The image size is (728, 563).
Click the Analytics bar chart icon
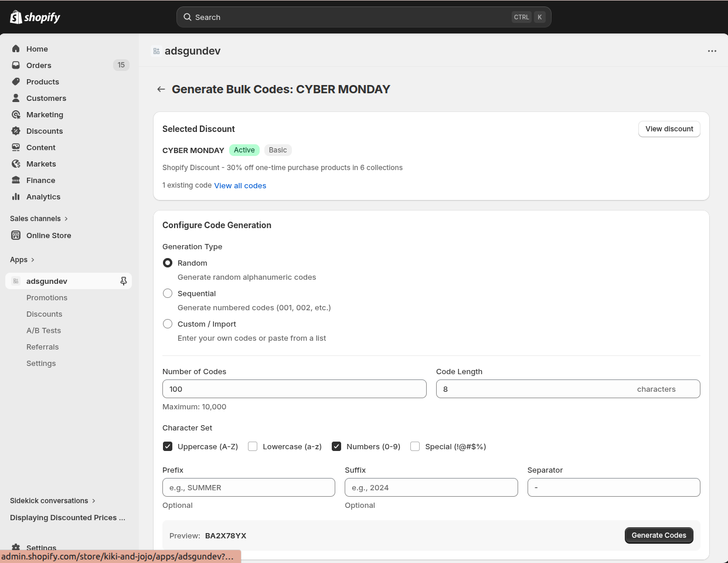click(16, 196)
